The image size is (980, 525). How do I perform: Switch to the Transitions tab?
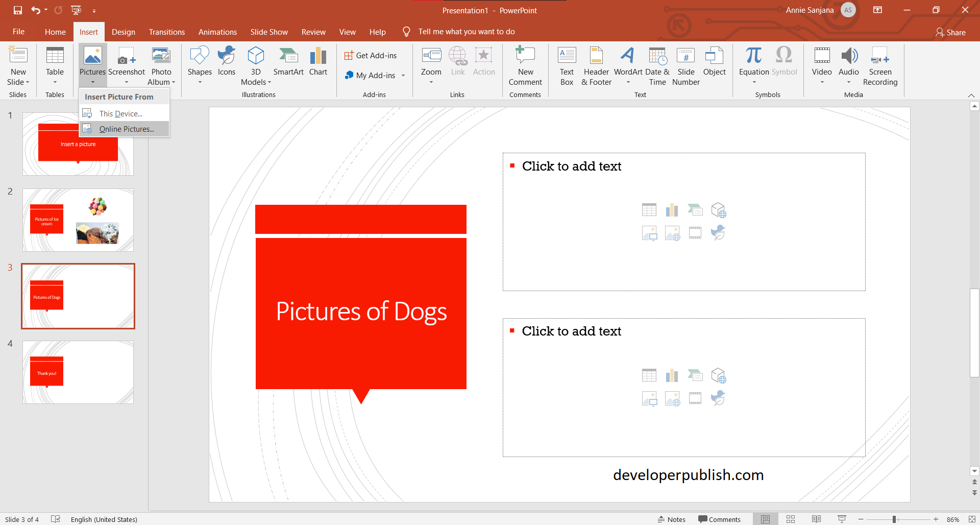point(167,32)
